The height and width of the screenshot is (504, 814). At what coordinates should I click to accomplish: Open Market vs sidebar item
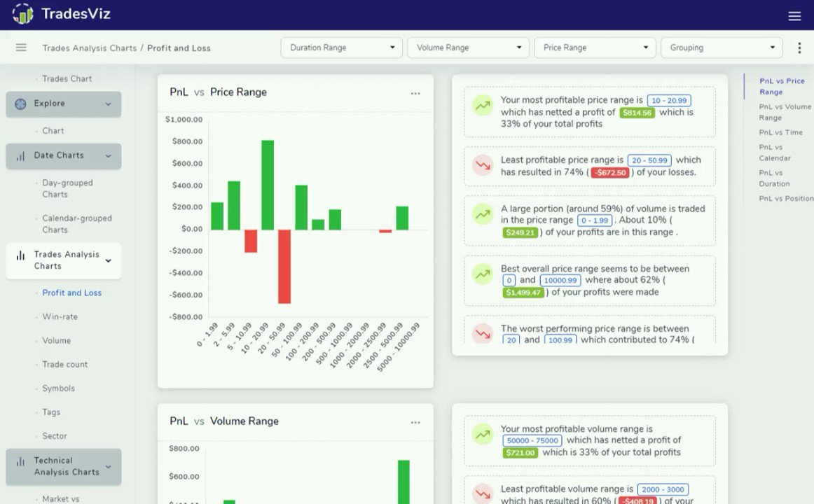click(61, 499)
